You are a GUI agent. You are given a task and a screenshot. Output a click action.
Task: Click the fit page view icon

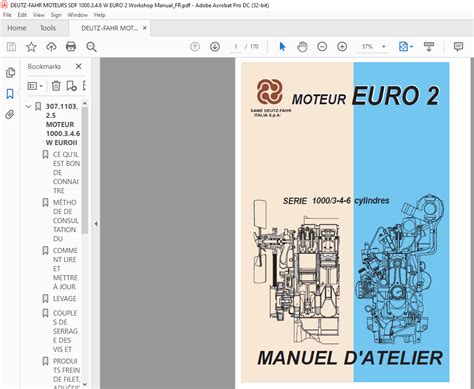point(403,47)
